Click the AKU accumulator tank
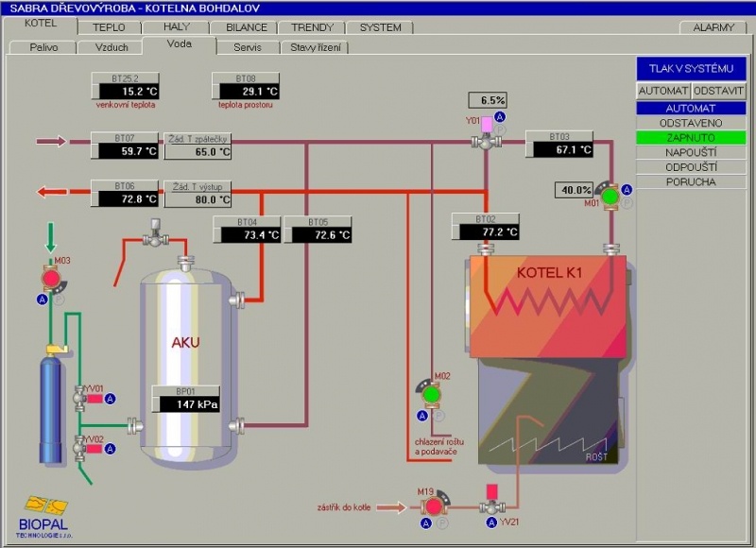 click(185, 367)
